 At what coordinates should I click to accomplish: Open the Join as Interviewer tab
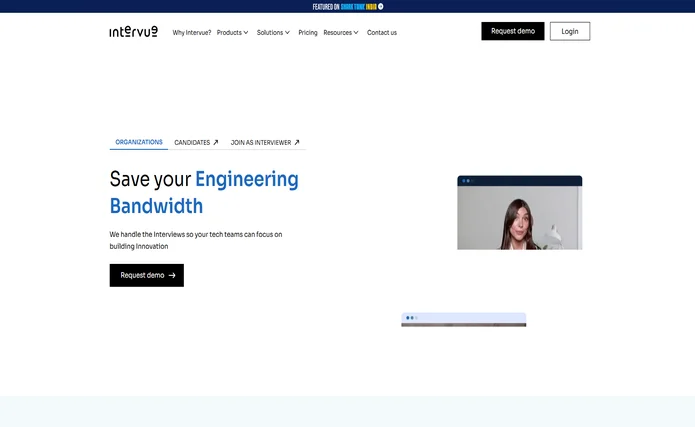click(x=261, y=143)
